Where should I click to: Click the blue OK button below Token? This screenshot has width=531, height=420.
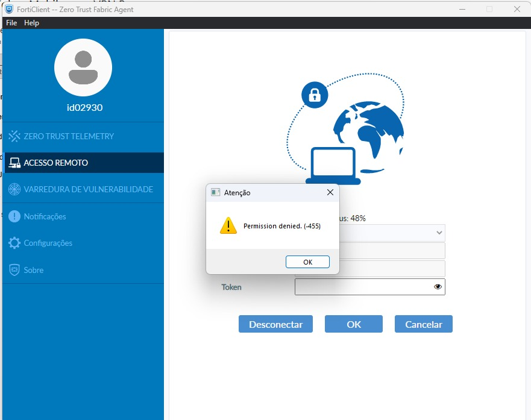pos(354,324)
